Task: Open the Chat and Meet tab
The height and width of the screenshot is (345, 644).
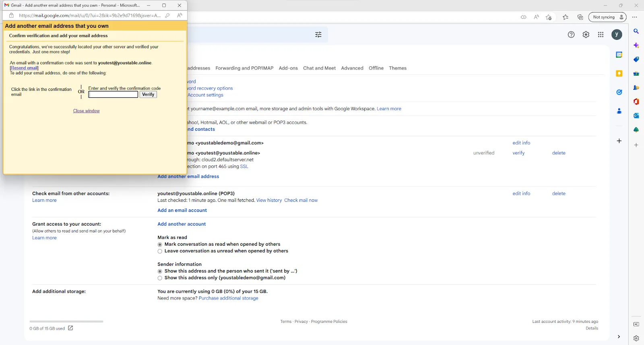Action: pos(319,68)
